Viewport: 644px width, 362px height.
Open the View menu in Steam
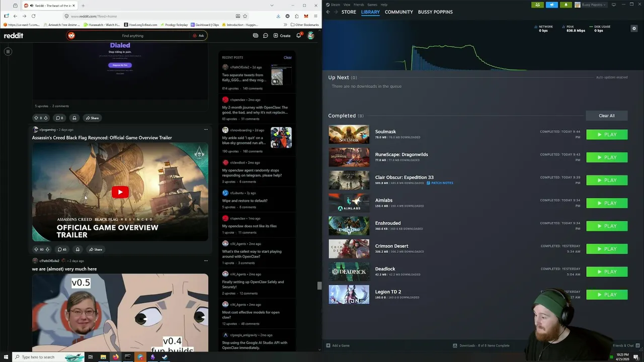[x=347, y=5]
